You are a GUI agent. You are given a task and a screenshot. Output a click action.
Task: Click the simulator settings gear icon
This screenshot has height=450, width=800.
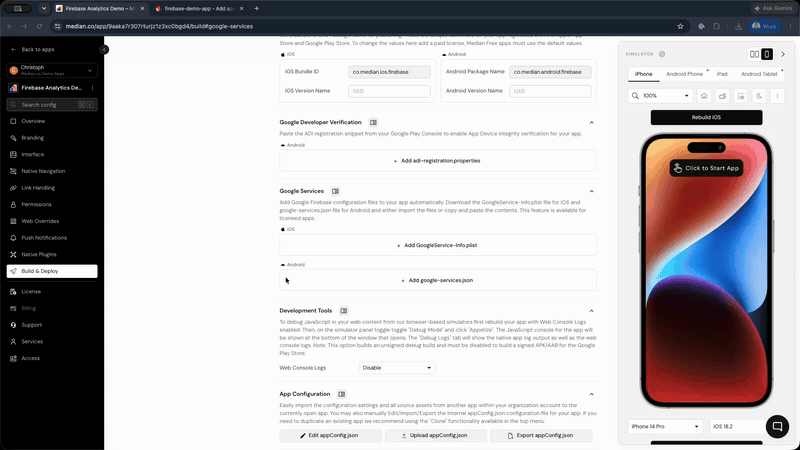click(662, 54)
